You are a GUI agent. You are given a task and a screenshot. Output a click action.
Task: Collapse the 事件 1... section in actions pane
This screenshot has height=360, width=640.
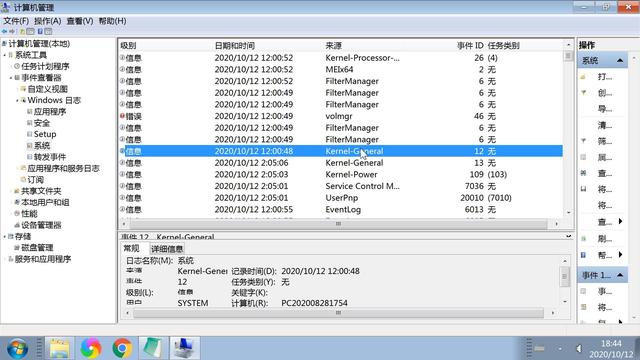coord(620,275)
